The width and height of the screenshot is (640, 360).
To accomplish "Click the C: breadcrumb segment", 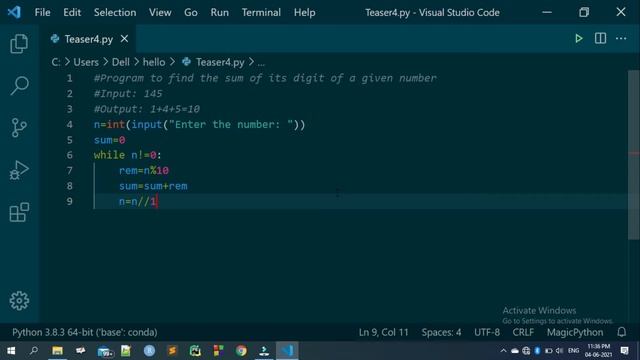I will 56,62.
